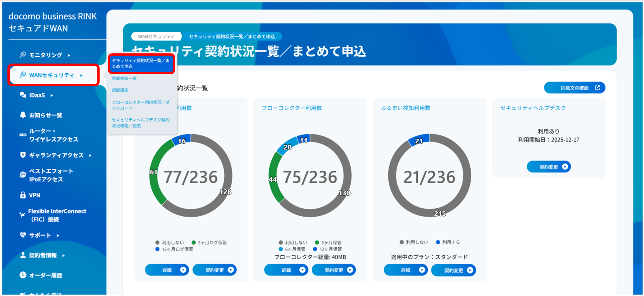Click the 同意文の確認 button

pos(575,88)
